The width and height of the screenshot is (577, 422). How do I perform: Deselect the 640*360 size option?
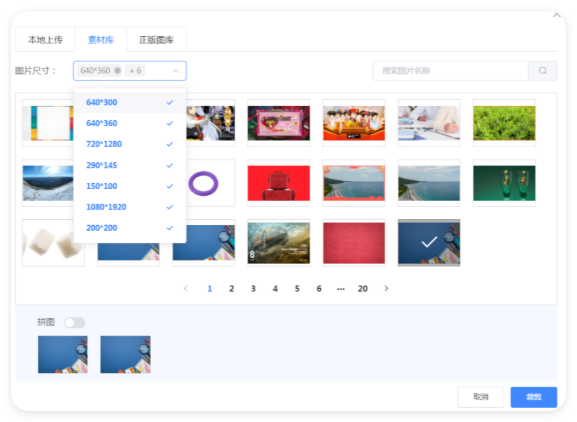coord(130,123)
